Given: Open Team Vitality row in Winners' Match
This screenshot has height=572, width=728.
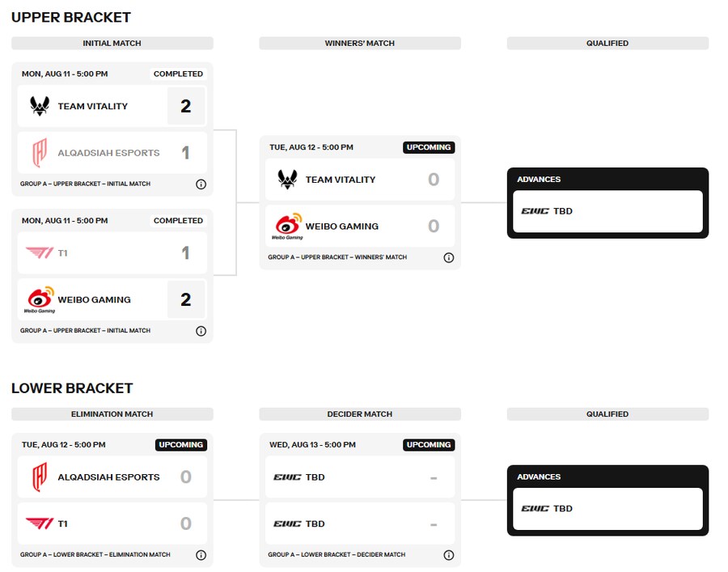Looking at the screenshot, I should point(360,180).
